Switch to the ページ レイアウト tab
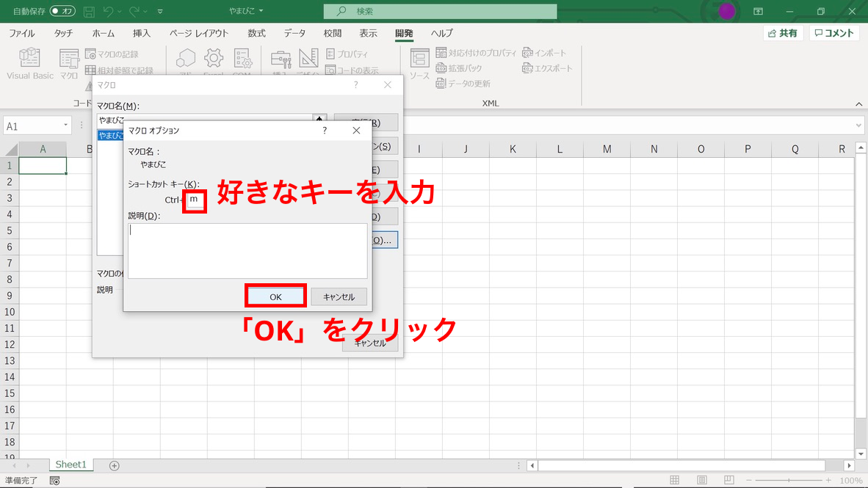Image resolution: width=868 pixels, height=488 pixels. point(199,33)
